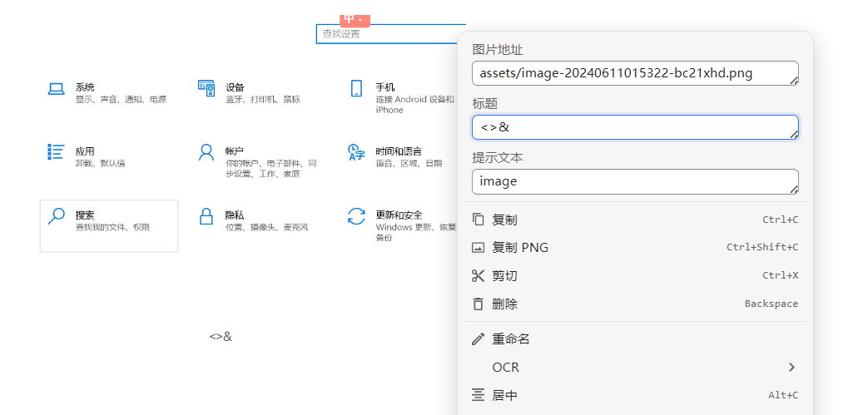Open the Devices settings icon
This screenshot has height=415, width=868.
tap(206, 87)
